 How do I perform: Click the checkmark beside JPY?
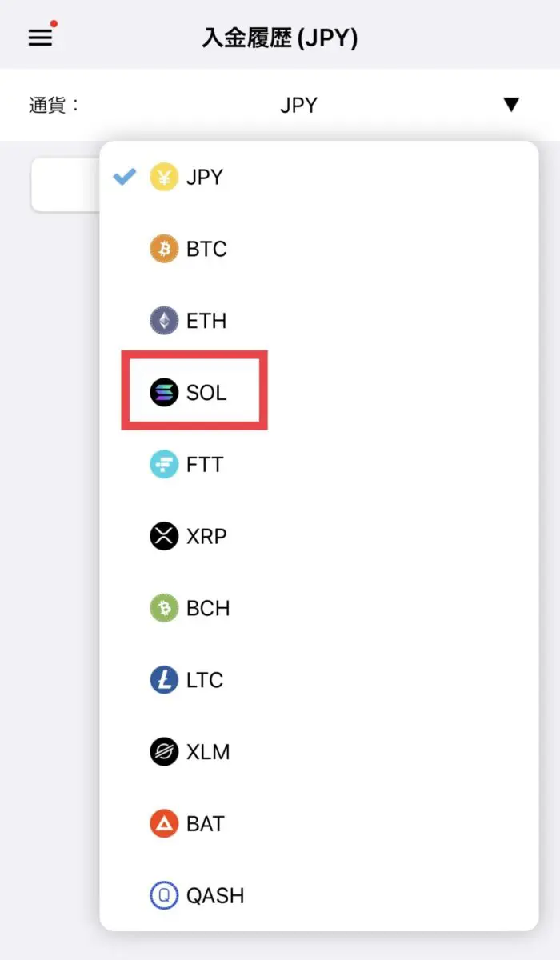pyautogui.click(x=124, y=177)
